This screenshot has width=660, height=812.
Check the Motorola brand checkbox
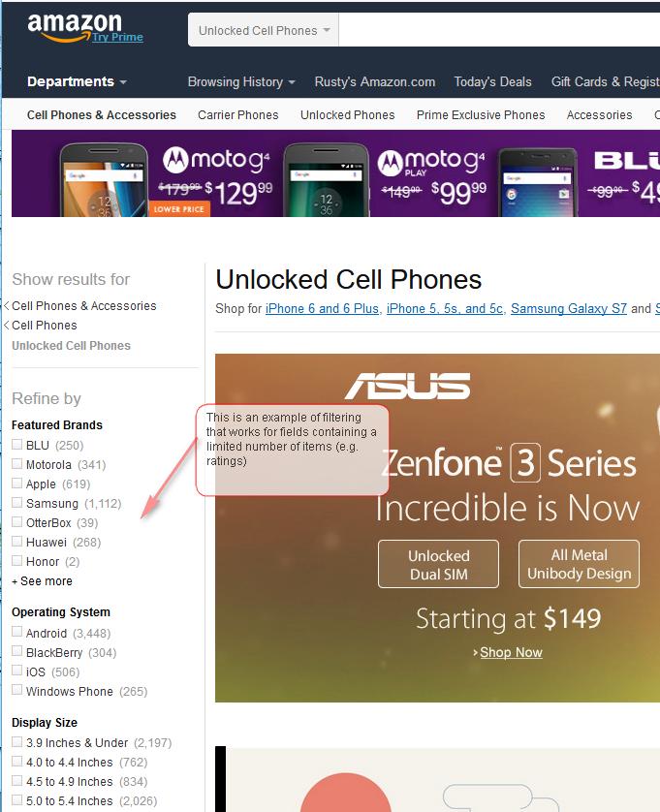click(17, 464)
